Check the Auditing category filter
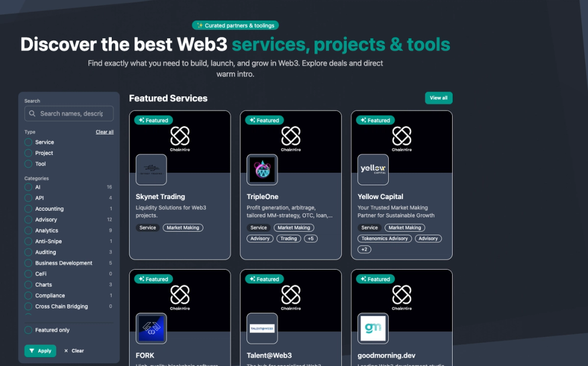This screenshot has height=366, width=588. pyautogui.click(x=28, y=253)
